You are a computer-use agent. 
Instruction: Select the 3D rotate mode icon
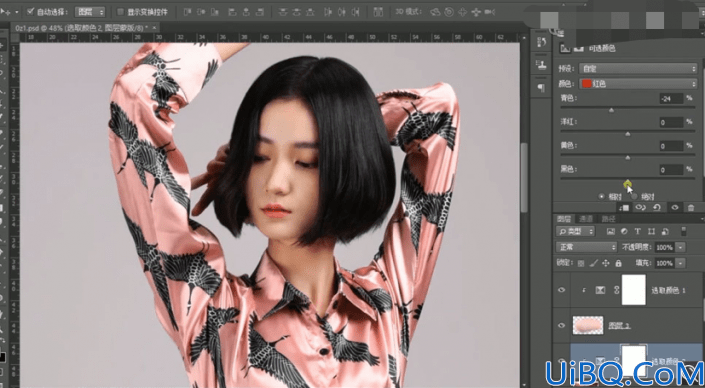(435, 12)
